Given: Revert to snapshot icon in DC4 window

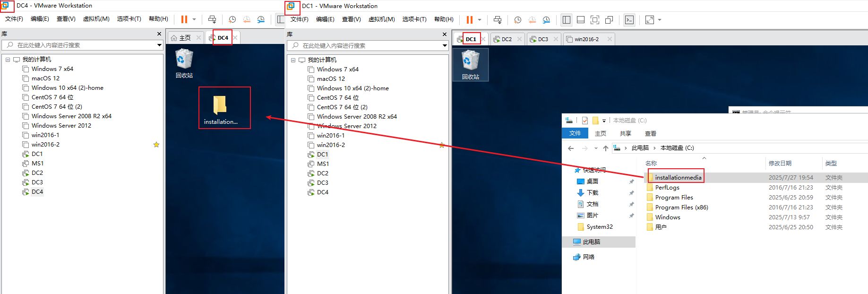Looking at the screenshot, I should [247, 19].
